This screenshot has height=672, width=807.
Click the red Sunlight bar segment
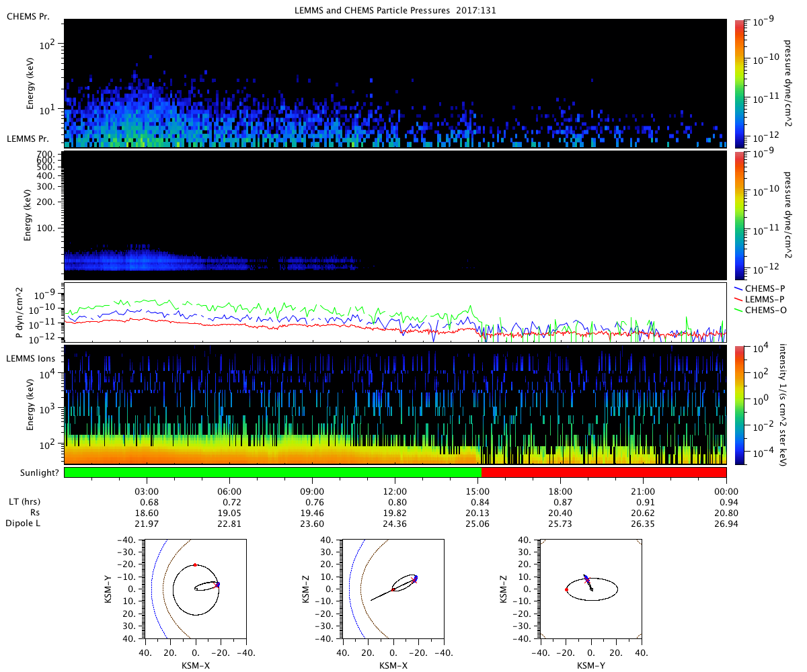(x=604, y=472)
